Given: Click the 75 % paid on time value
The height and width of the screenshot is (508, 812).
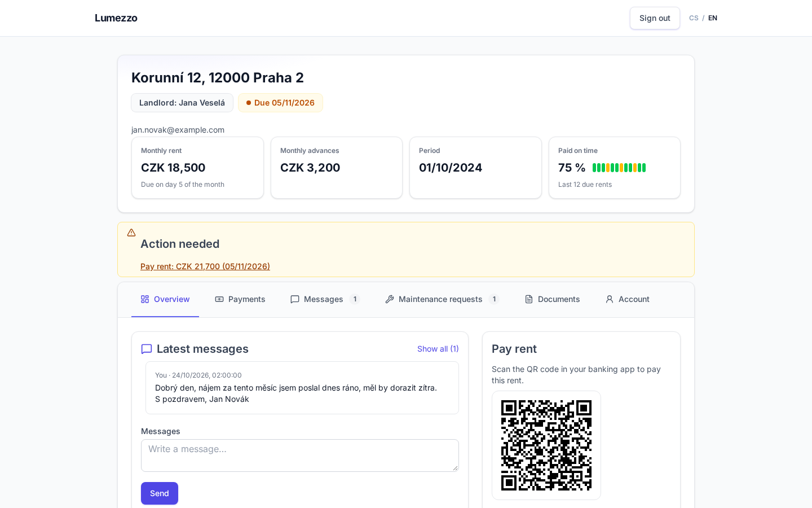Looking at the screenshot, I should [572, 168].
